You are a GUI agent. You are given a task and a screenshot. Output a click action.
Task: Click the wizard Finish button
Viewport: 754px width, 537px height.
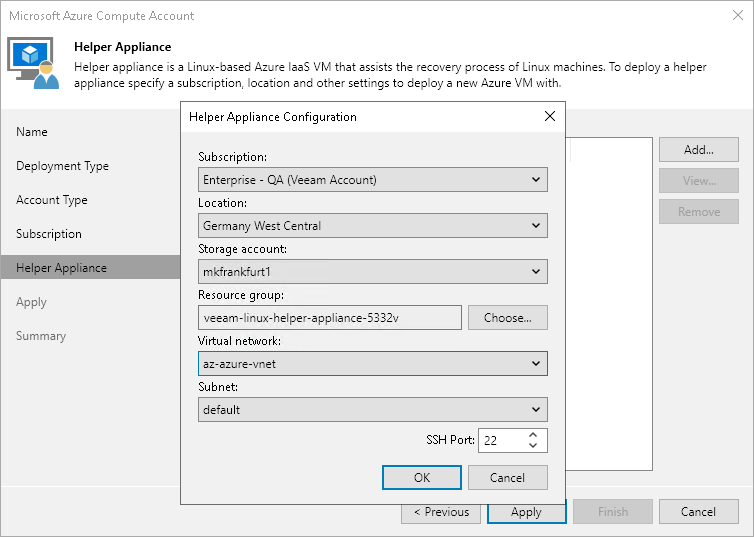[x=613, y=512]
